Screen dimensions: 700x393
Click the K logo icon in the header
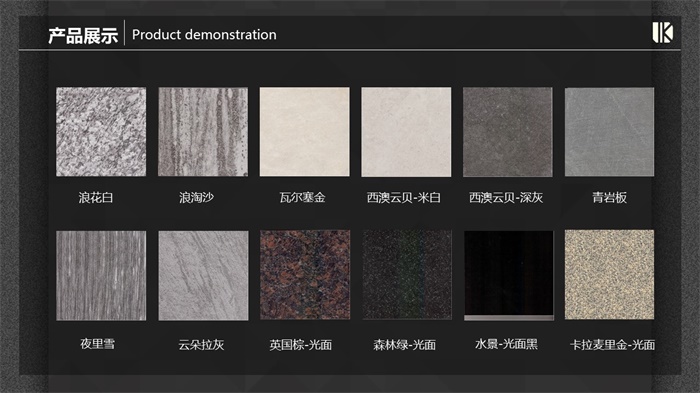pos(662,33)
